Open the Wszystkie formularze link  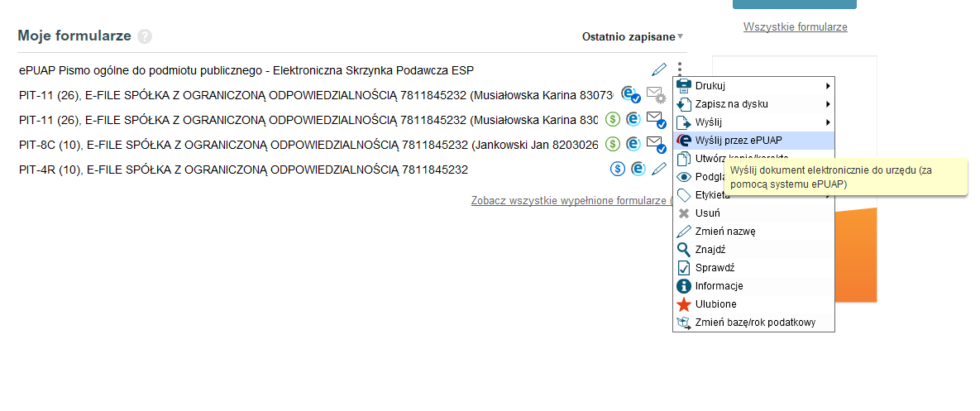click(x=795, y=26)
